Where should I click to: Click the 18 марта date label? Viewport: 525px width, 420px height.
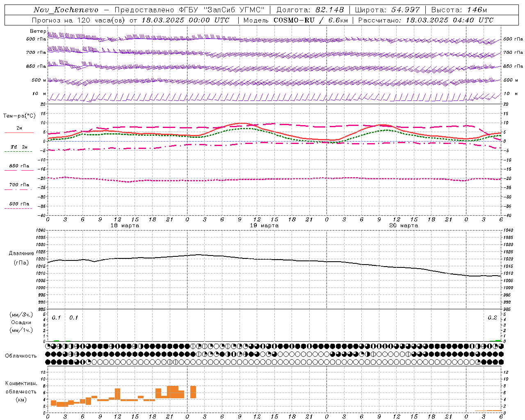(125, 226)
